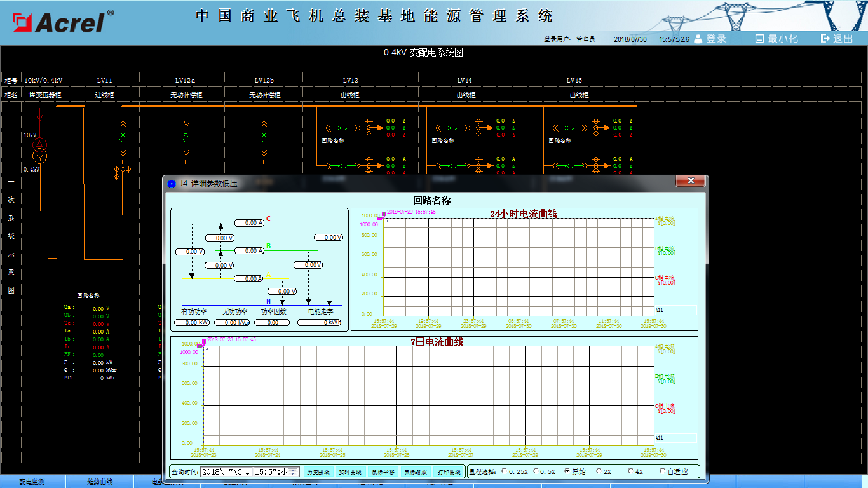Click the 历史曲线 button
This screenshot has height=488, width=868.
pos(318,472)
